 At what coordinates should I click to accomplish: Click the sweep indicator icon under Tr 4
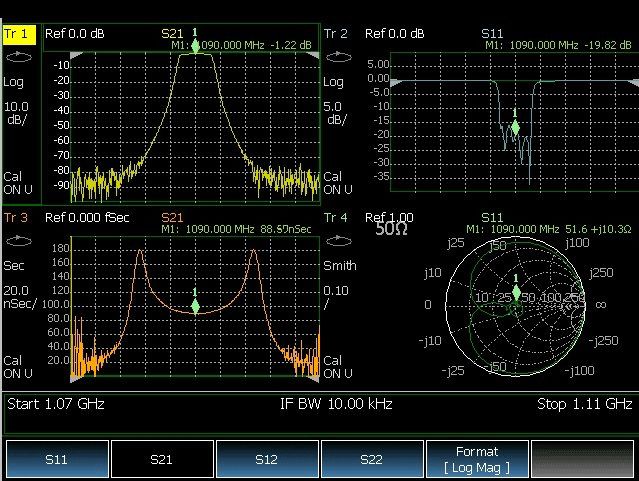pos(339,241)
